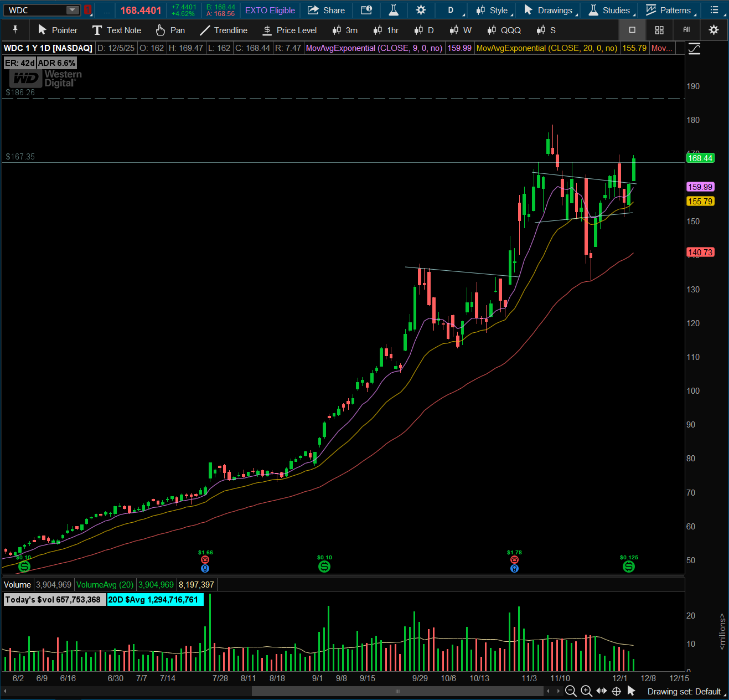Click the $1.66 earnings marker icon
729x700 pixels.
(x=205, y=560)
